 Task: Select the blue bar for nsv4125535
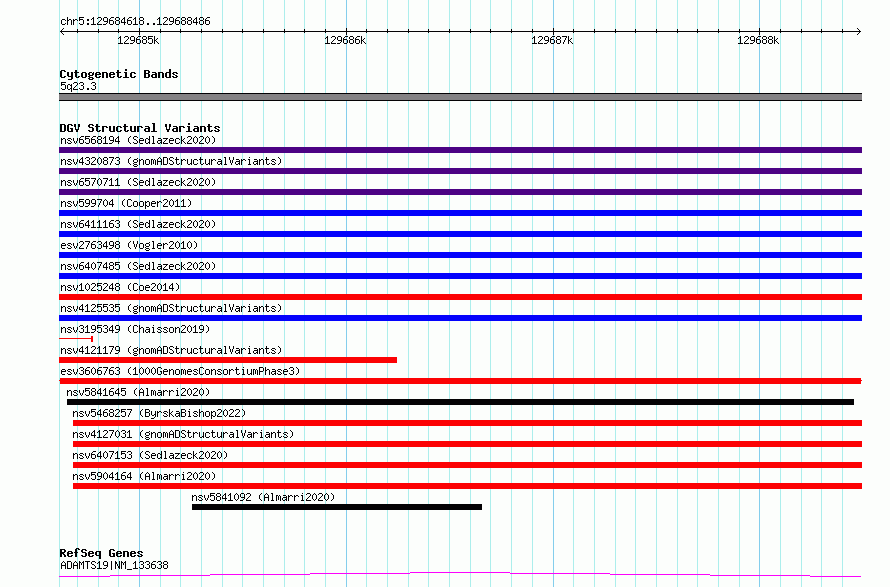(x=460, y=318)
